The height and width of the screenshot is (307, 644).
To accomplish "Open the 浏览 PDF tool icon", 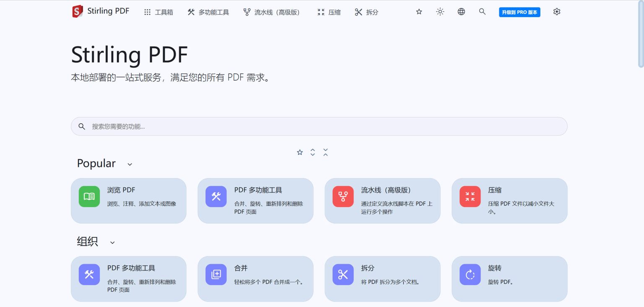I will click(89, 196).
